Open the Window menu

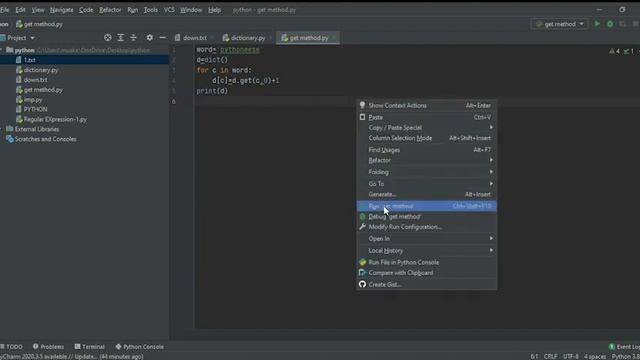coord(191,10)
